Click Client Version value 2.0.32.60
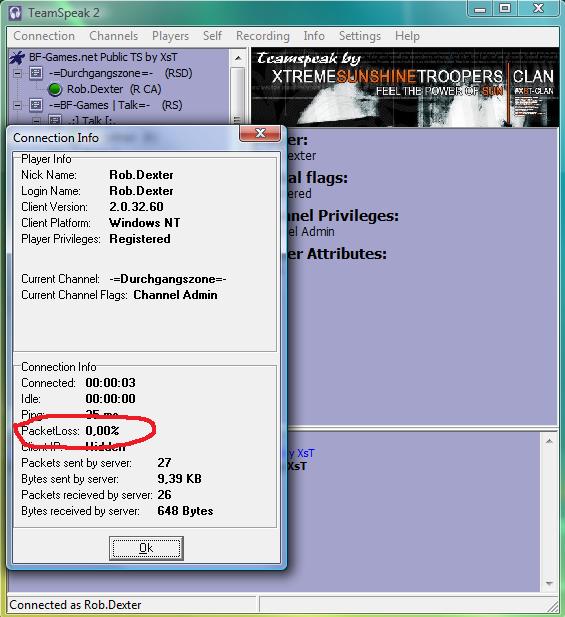Screen dimensions: 565x617 coord(136,207)
